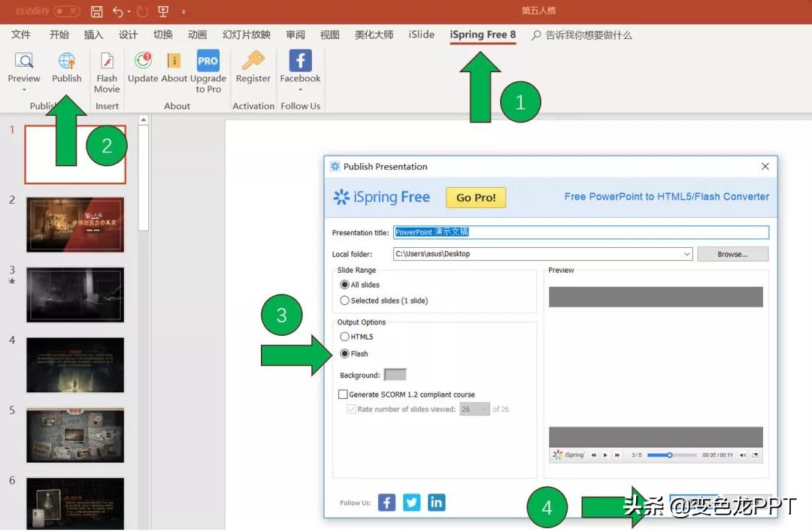812x532 pixels.
Task: Select slide 5 thumbnail
Action: (75, 435)
